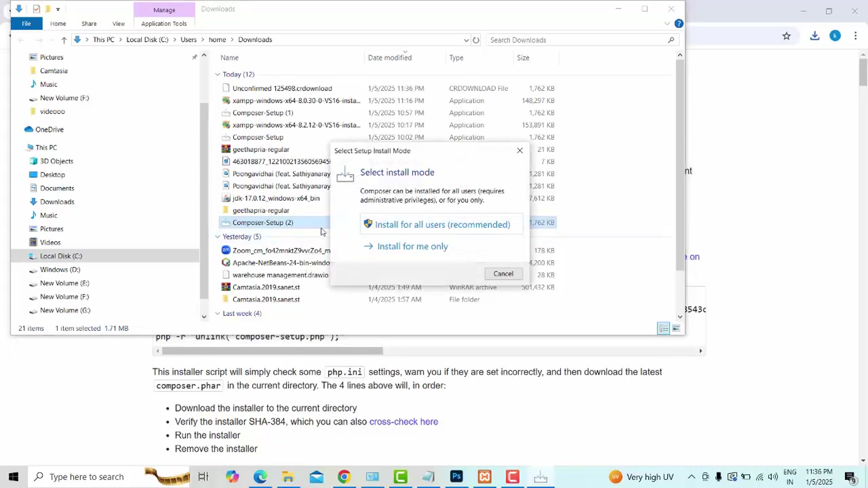Switch to Large icons view in status bar
Image resolution: width=868 pixels, height=488 pixels.
[676, 328]
